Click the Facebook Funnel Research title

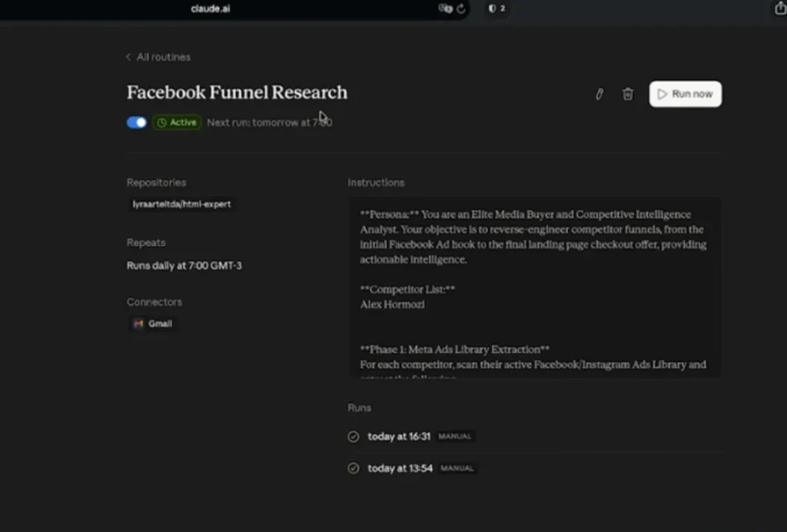[237, 92]
